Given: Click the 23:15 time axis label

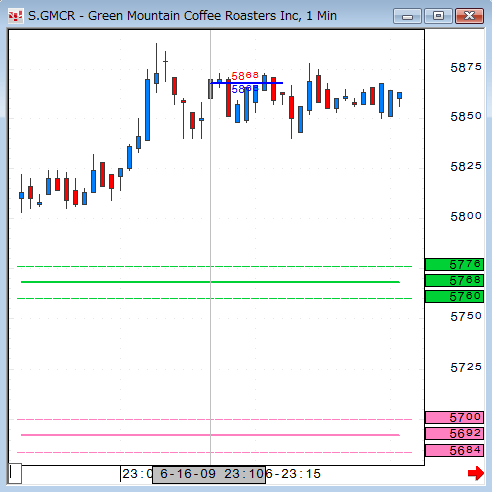Looking at the screenshot, I should point(301,474).
